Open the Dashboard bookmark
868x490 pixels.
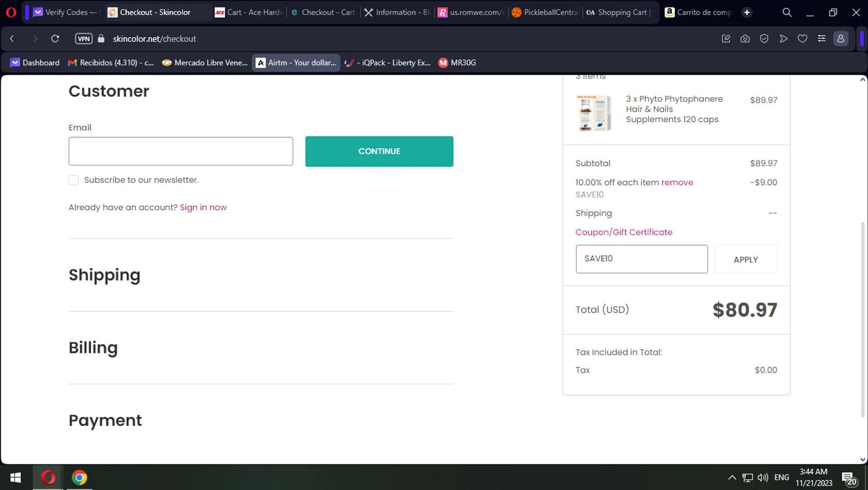(x=35, y=62)
